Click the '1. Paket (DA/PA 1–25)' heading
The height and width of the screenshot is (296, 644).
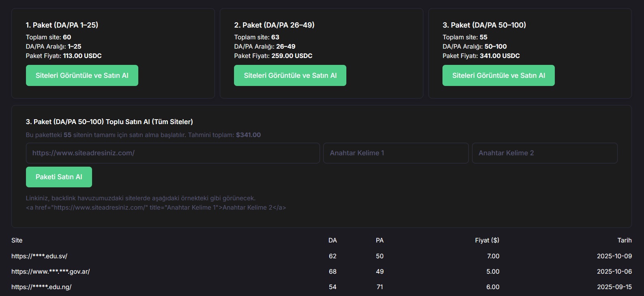coord(62,25)
